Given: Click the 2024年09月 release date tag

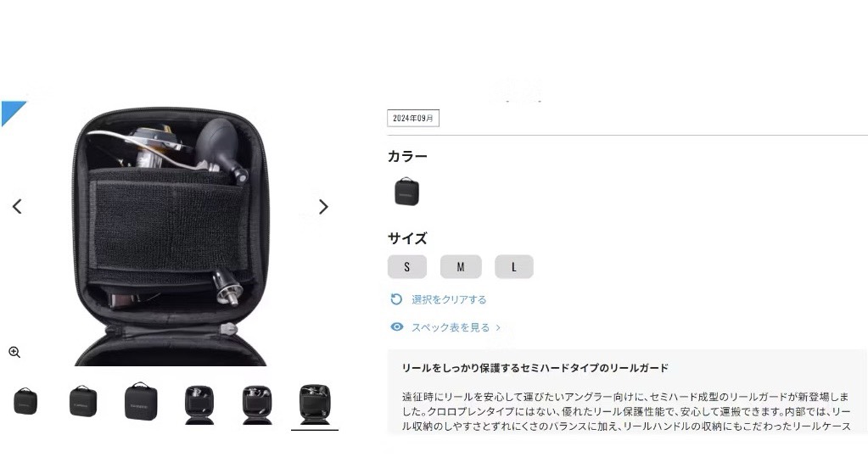Looking at the screenshot, I should click(413, 119).
